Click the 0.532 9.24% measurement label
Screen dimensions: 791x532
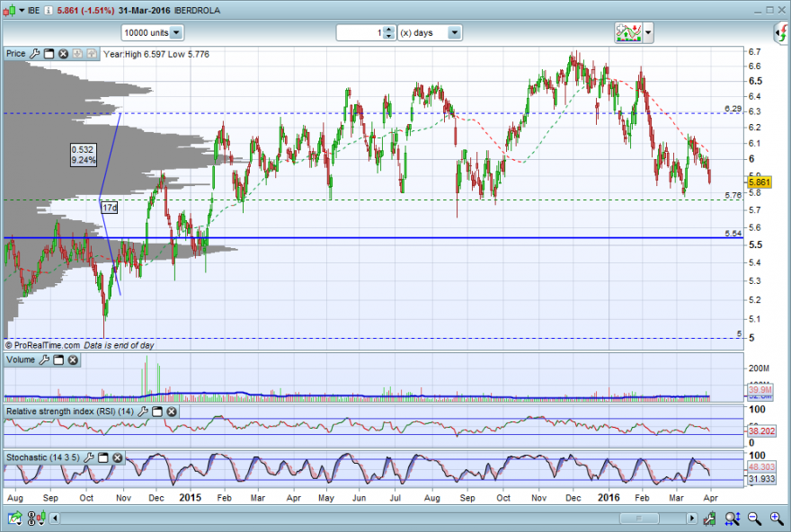pos(84,155)
